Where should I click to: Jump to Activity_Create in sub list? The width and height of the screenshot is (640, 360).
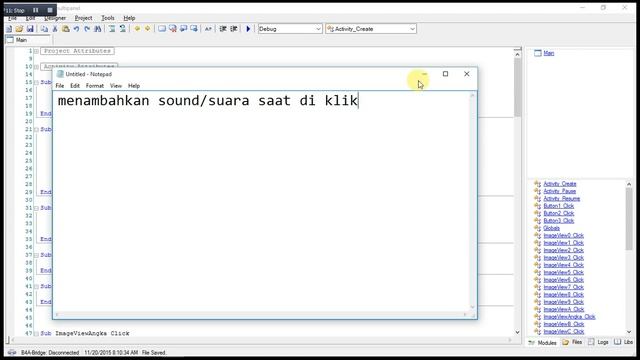pos(560,184)
